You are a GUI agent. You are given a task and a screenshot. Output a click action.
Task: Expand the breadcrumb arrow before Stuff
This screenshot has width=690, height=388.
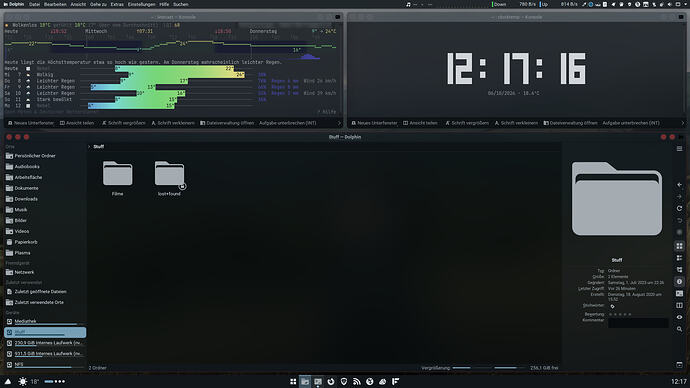pos(89,146)
